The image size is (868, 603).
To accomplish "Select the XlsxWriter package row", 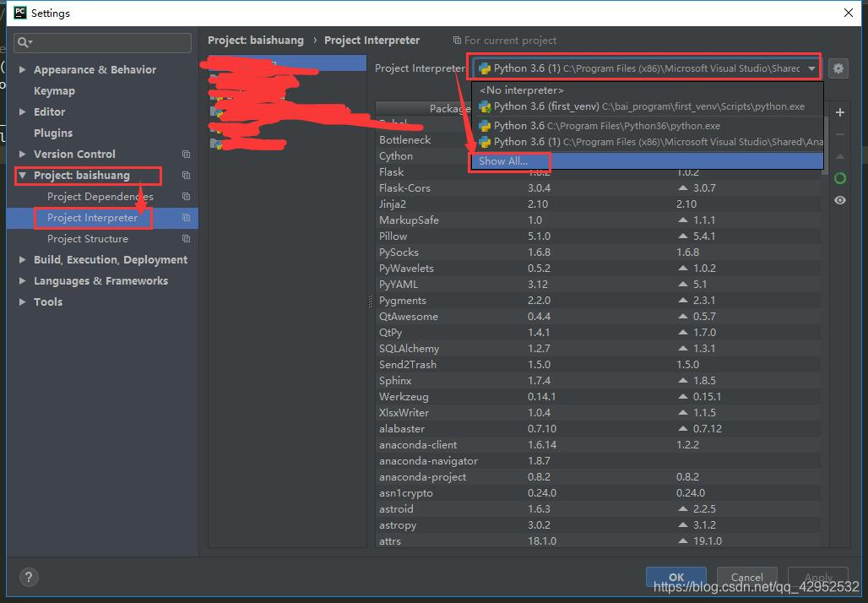I will click(x=598, y=413).
